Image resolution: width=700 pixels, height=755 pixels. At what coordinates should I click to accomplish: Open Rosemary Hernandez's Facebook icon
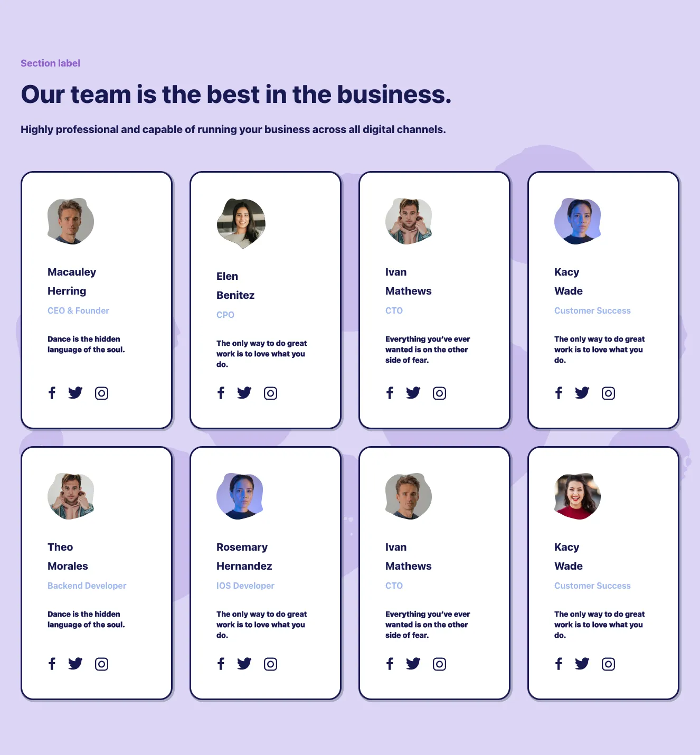tap(221, 664)
